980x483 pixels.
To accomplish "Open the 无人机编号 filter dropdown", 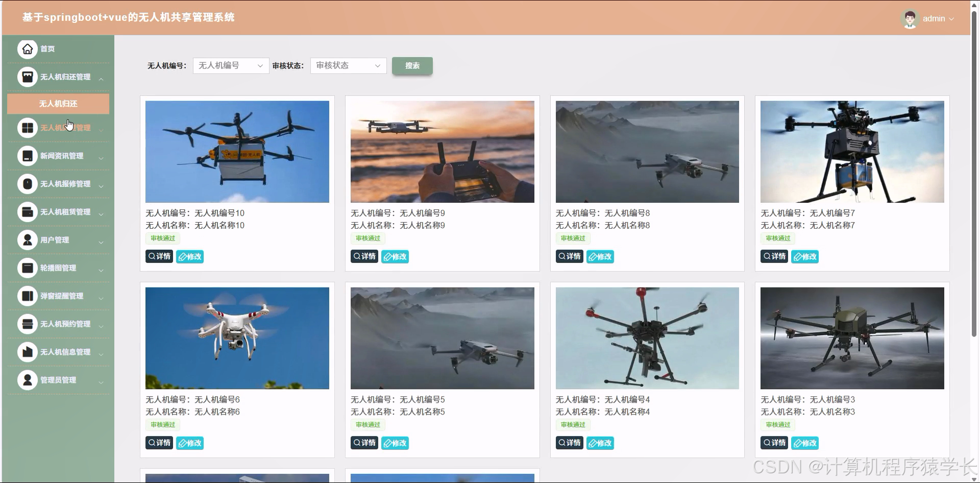I will click(x=231, y=65).
